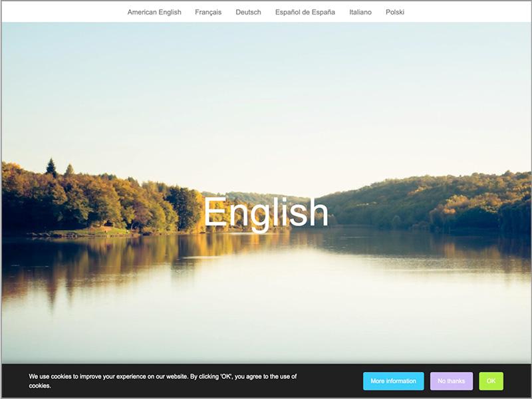This screenshot has height=399, width=532.
Task: Click the blue More information button
Action: tap(393, 381)
